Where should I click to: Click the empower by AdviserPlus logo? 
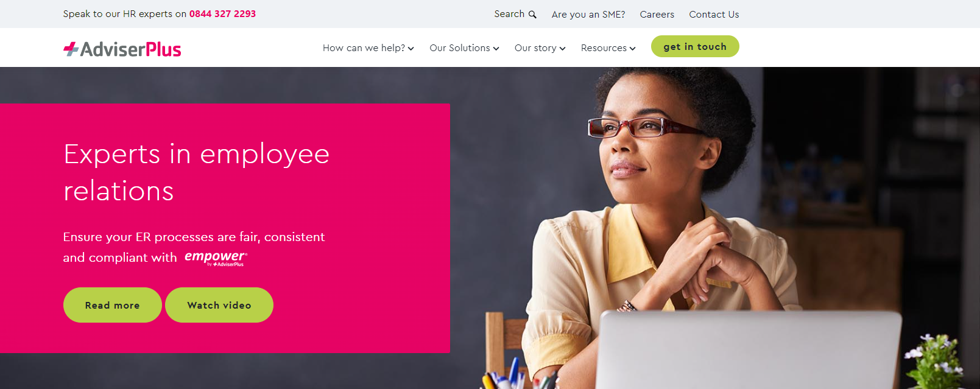point(216,258)
